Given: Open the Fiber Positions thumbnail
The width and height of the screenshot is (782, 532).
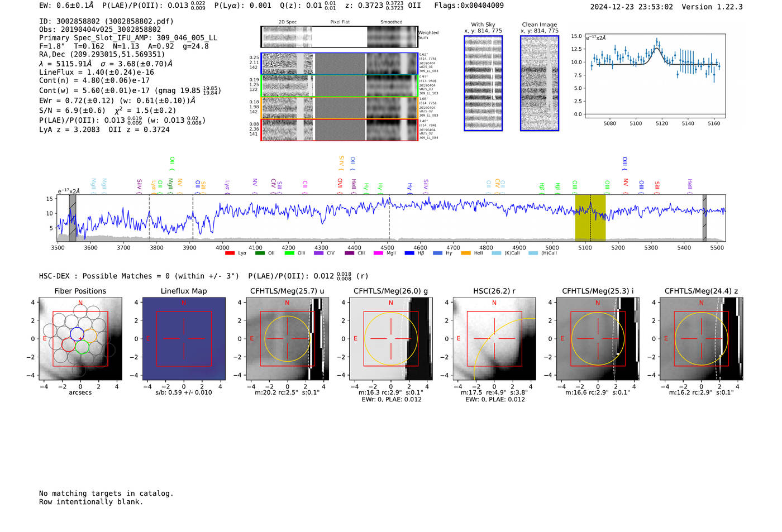Looking at the screenshot, I should 80,339.
